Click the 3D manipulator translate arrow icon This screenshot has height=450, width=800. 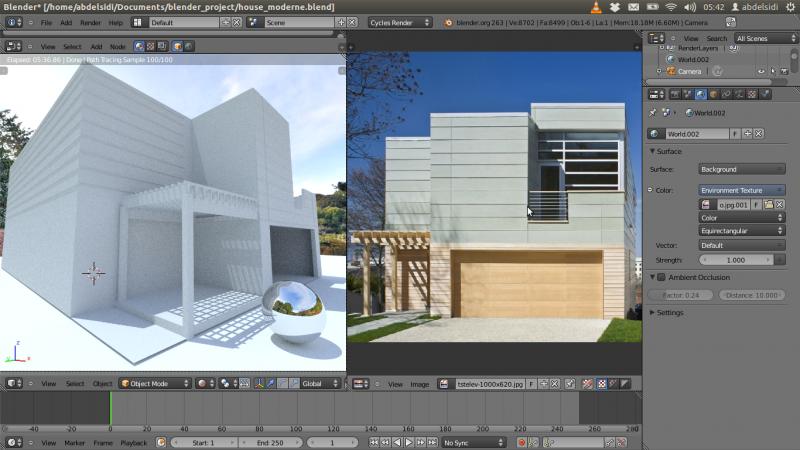click(x=271, y=383)
